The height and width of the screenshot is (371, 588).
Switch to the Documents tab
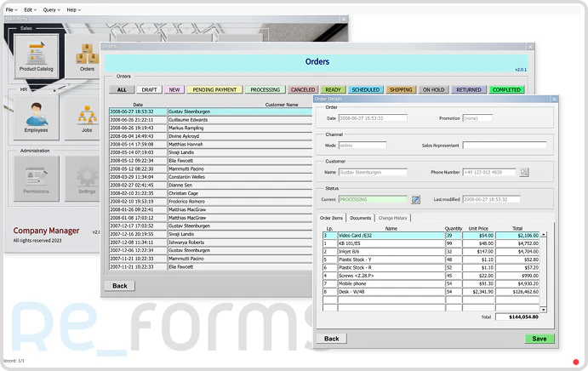(x=361, y=218)
